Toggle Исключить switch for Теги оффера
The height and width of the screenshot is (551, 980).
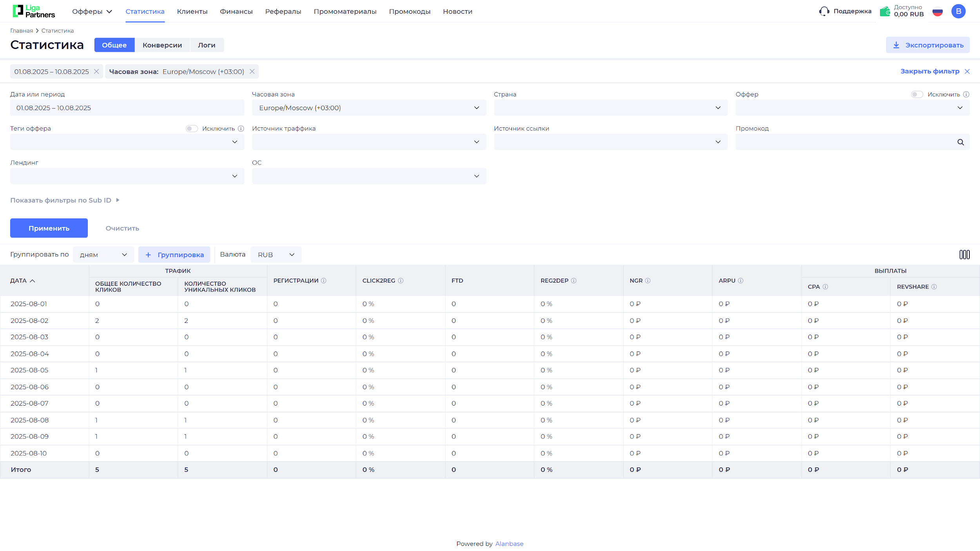pyautogui.click(x=192, y=129)
